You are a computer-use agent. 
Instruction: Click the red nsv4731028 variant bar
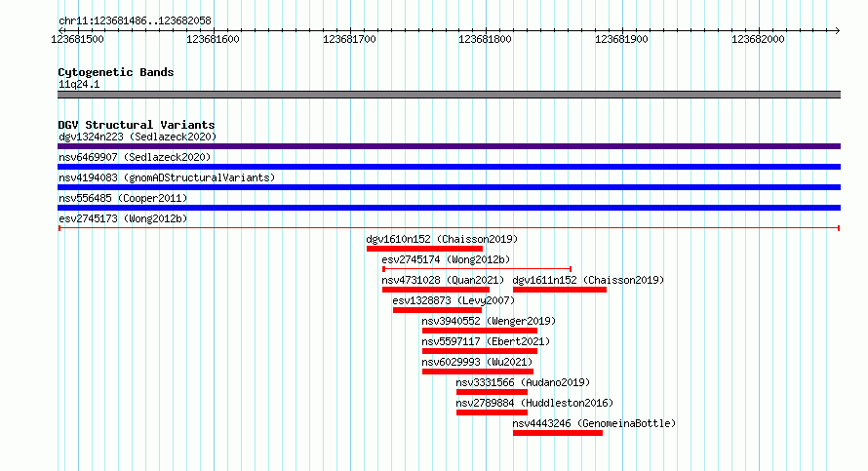436,290
